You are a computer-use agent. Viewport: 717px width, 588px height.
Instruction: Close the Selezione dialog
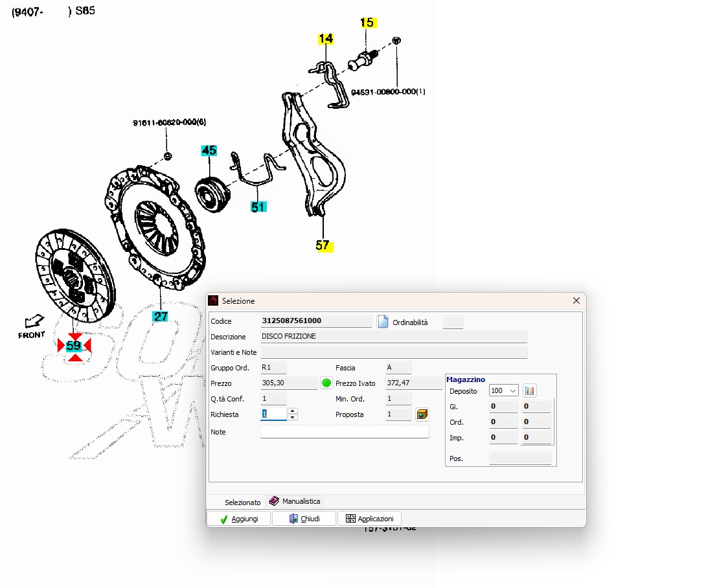[x=576, y=300]
